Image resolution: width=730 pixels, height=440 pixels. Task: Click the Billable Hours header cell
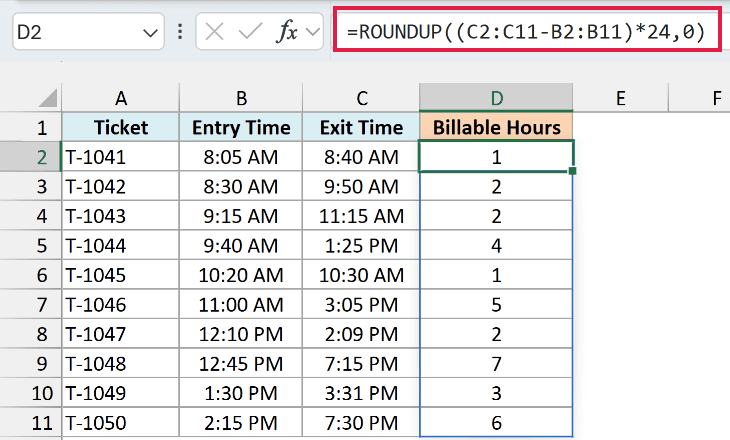pyautogui.click(x=496, y=127)
